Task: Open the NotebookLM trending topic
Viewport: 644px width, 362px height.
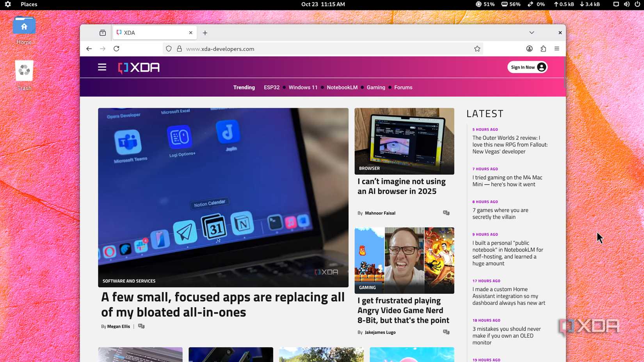Action: (342, 87)
